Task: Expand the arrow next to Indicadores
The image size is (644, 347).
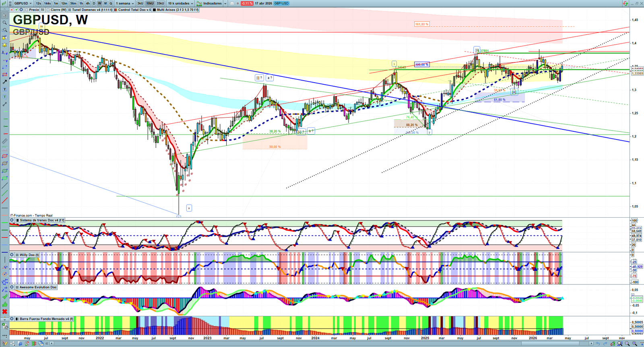Action: pos(225,3)
